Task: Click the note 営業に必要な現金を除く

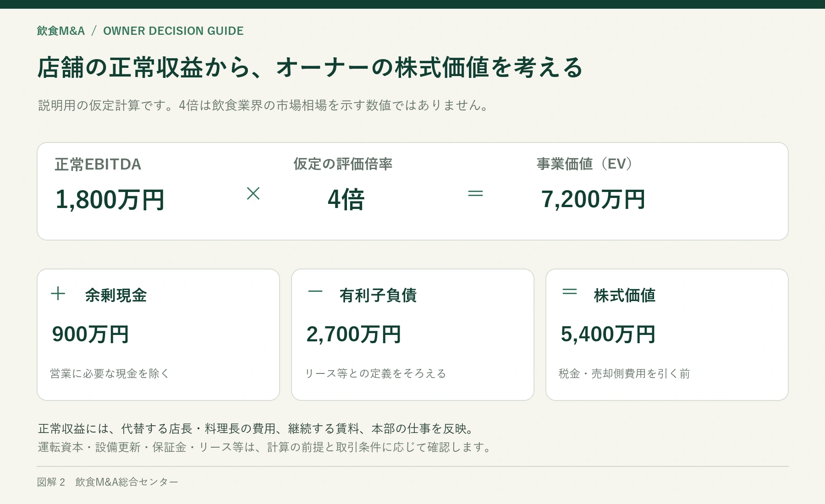Action: click(x=110, y=373)
